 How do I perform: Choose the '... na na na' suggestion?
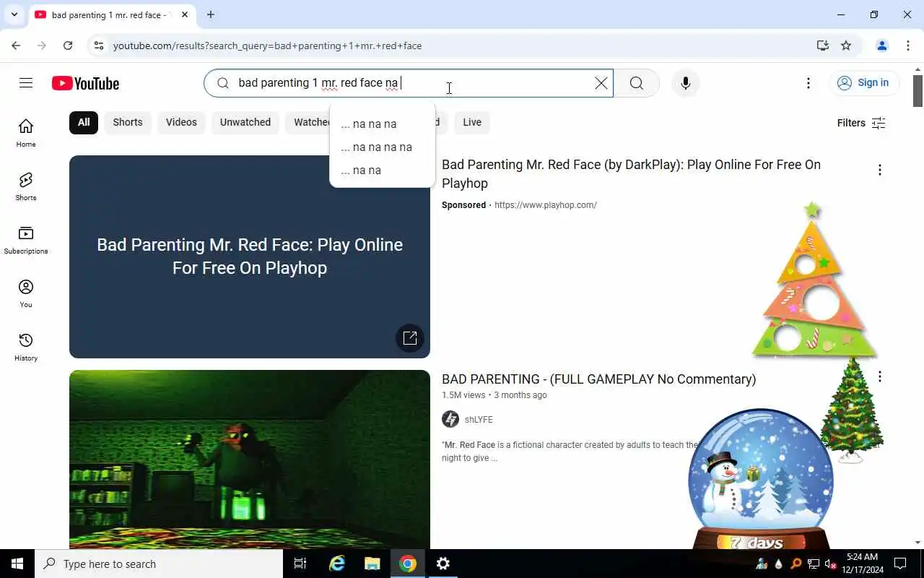point(382,124)
